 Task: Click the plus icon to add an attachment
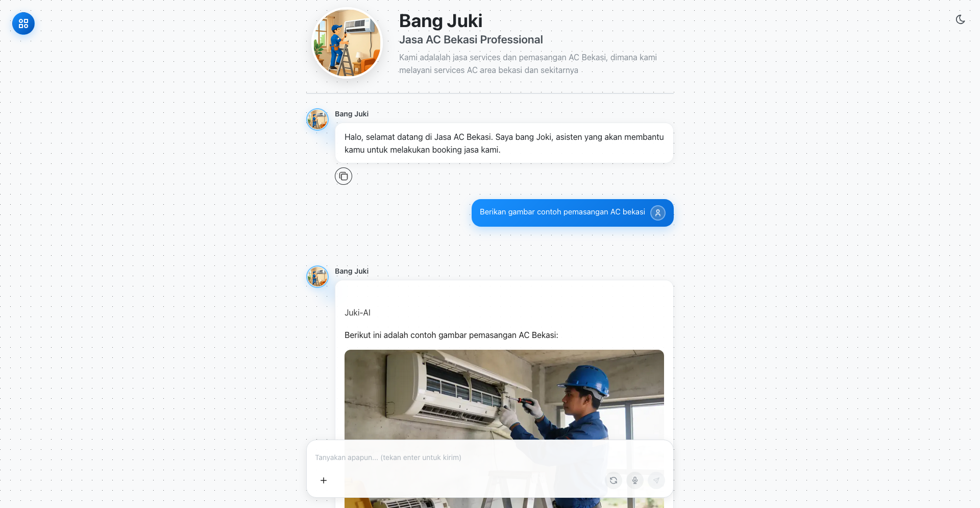pos(324,480)
